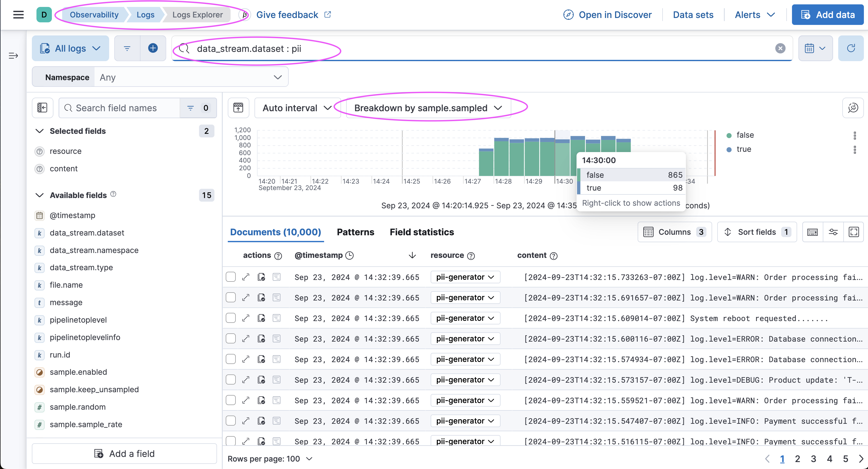Switch to the Patterns tab
868x469 pixels.
click(355, 232)
